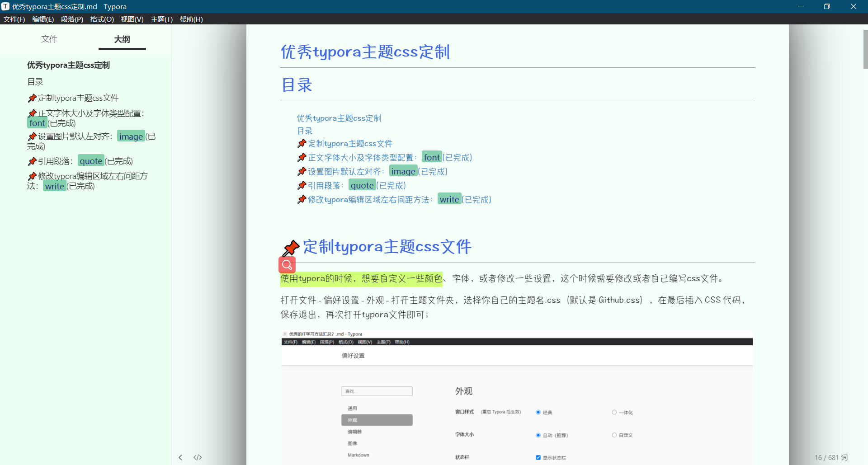This screenshot has height=465, width=868.
Task: Jump to outline item 设置图片默认左对齐
Action: click(x=91, y=141)
